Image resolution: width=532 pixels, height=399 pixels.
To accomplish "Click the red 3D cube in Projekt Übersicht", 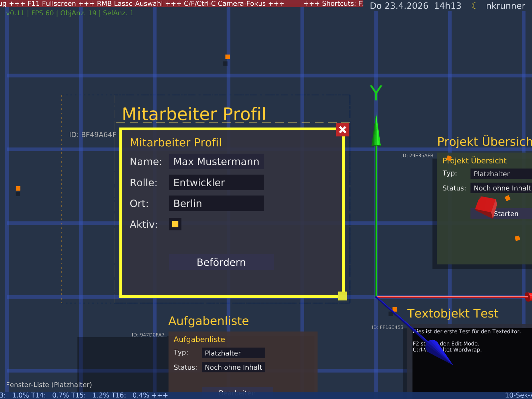I will [x=485, y=207].
